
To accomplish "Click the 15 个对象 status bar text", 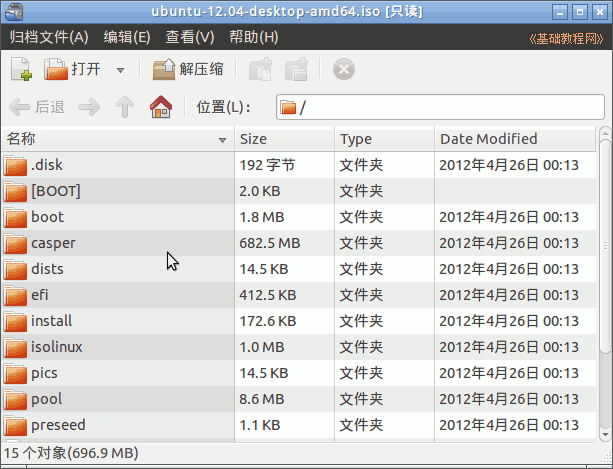I will coord(71,453).
